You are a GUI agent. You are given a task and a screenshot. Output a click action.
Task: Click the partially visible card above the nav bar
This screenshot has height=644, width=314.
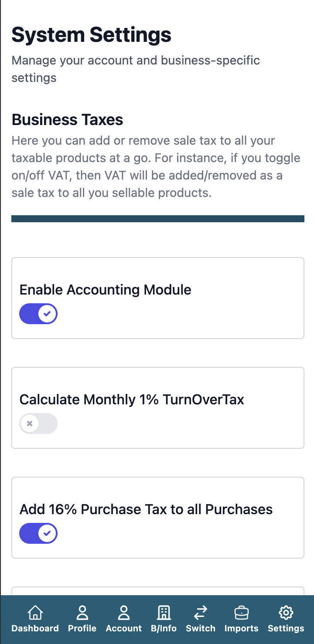[x=157, y=591]
